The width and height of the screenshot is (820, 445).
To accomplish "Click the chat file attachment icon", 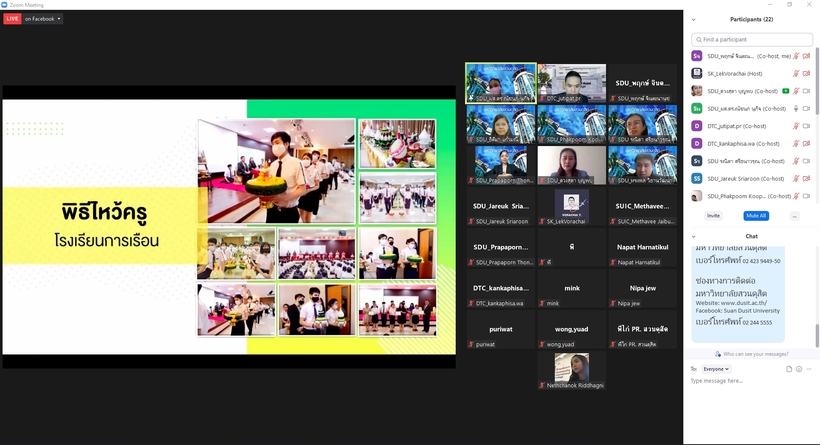I will (x=789, y=369).
